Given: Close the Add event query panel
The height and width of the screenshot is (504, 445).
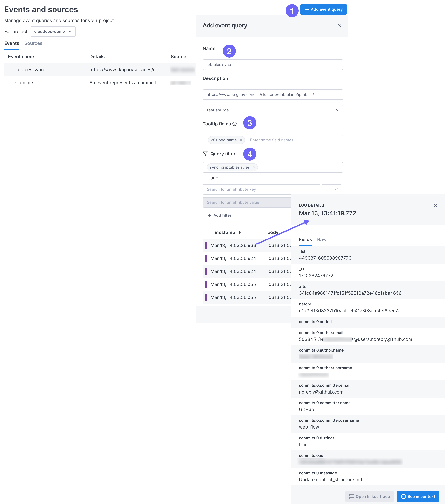Looking at the screenshot, I should tap(339, 25).
